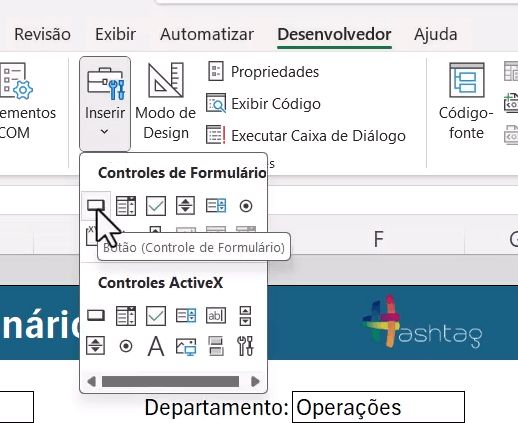
Task: Insert an ActiveX Label control
Action: pyautogui.click(x=156, y=346)
